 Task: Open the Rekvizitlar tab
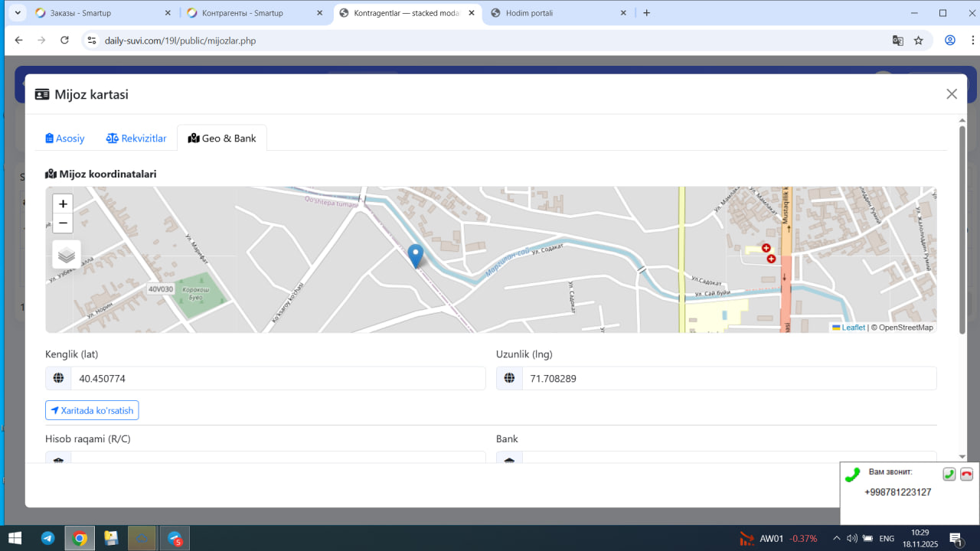[136, 139]
